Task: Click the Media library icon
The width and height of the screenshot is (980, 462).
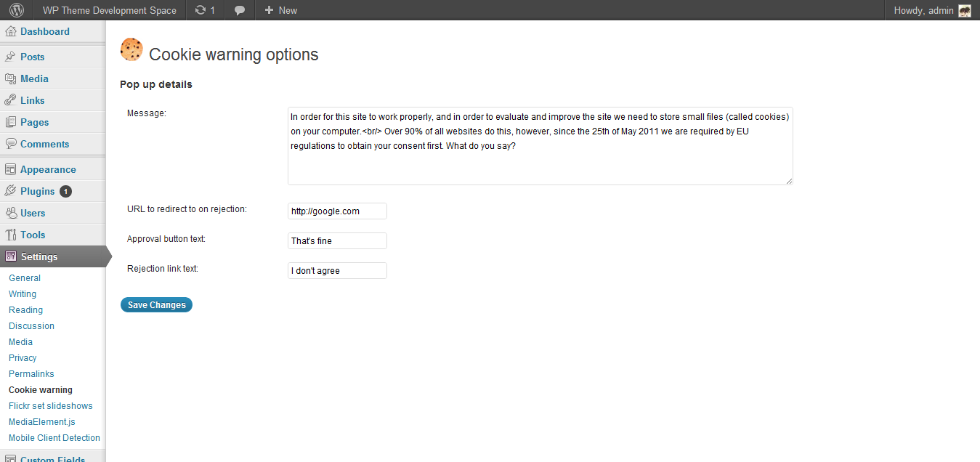Action: pos(11,78)
